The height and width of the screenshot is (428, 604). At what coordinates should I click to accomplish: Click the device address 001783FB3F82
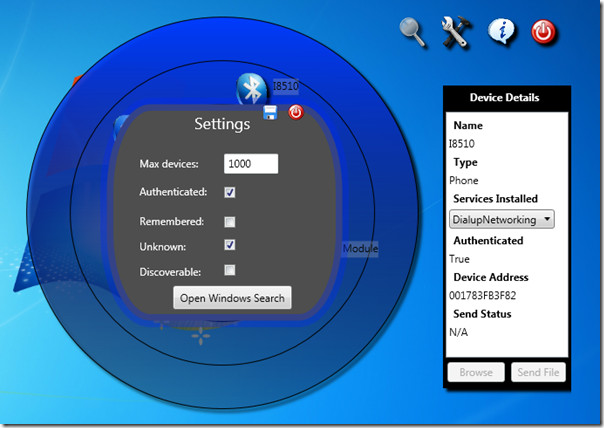(482, 295)
